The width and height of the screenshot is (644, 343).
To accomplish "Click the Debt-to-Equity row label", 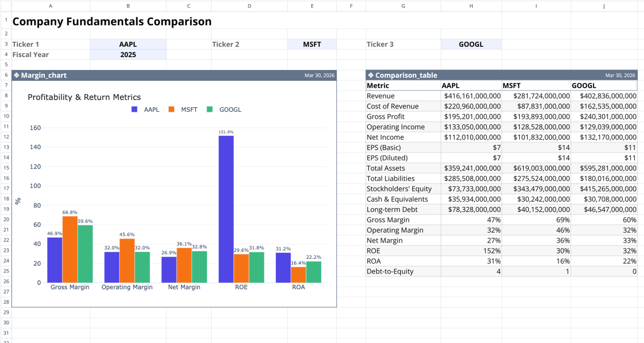I will point(390,271).
